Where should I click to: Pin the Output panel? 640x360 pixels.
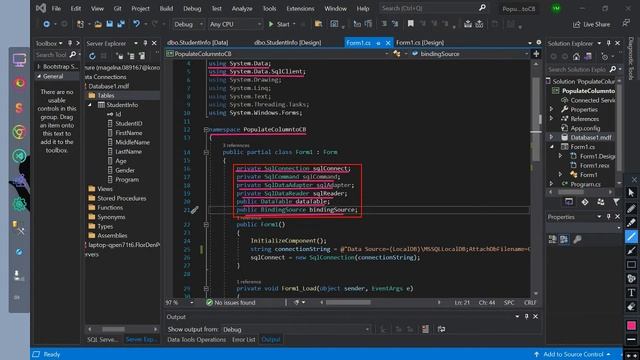pos(526,316)
